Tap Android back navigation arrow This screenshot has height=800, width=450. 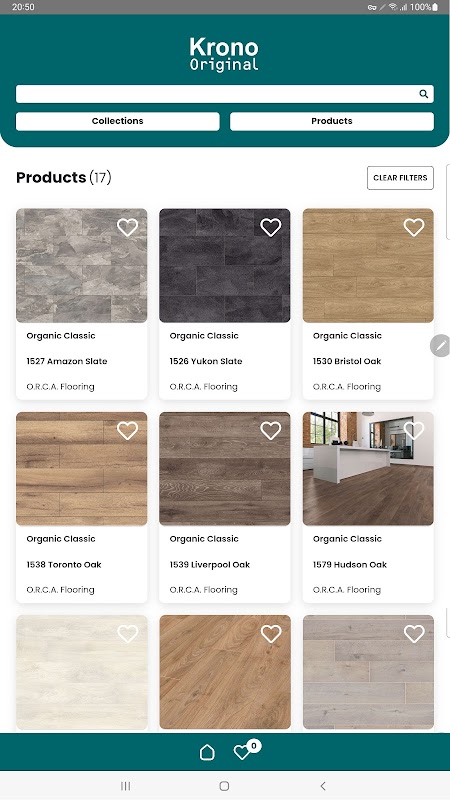pos(322,786)
